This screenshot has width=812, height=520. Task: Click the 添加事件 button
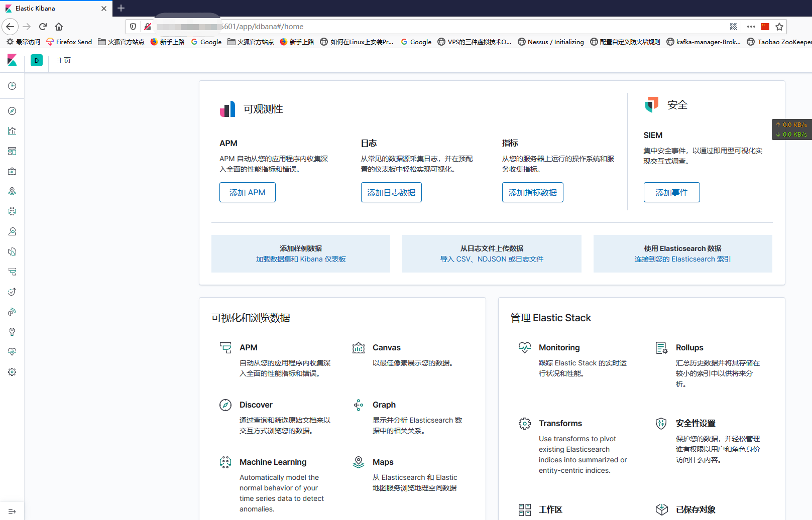coord(672,192)
